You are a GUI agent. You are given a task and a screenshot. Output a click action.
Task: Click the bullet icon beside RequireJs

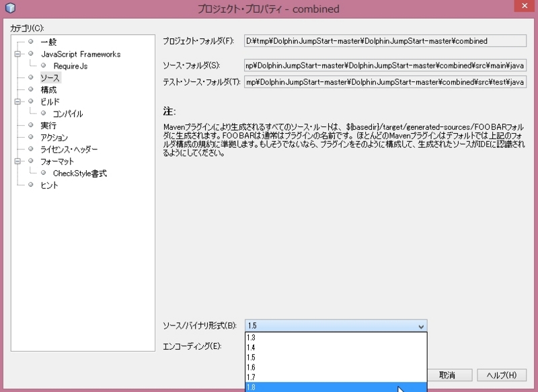click(x=43, y=65)
